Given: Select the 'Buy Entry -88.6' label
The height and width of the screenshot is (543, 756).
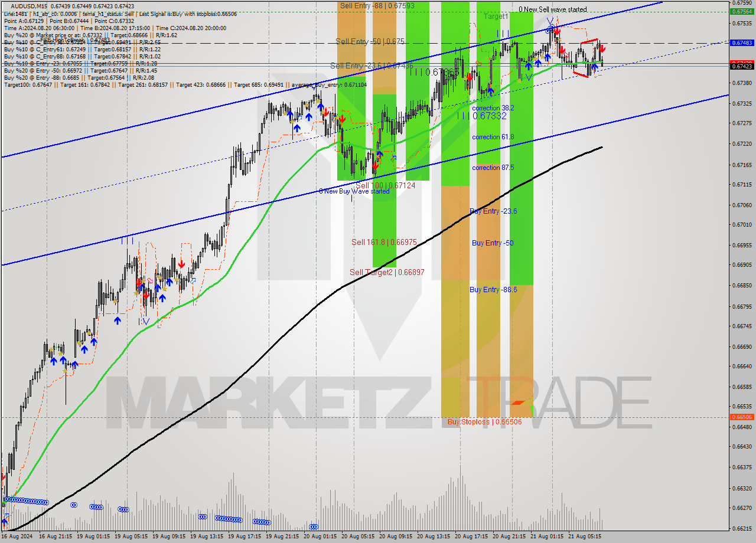Looking at the screenshot, I should tap(494, 289).
